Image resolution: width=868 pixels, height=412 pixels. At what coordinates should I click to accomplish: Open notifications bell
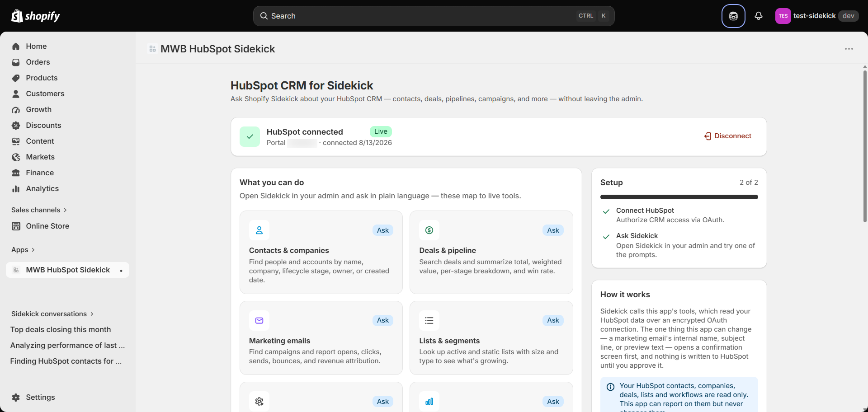[x=759, y=16]
